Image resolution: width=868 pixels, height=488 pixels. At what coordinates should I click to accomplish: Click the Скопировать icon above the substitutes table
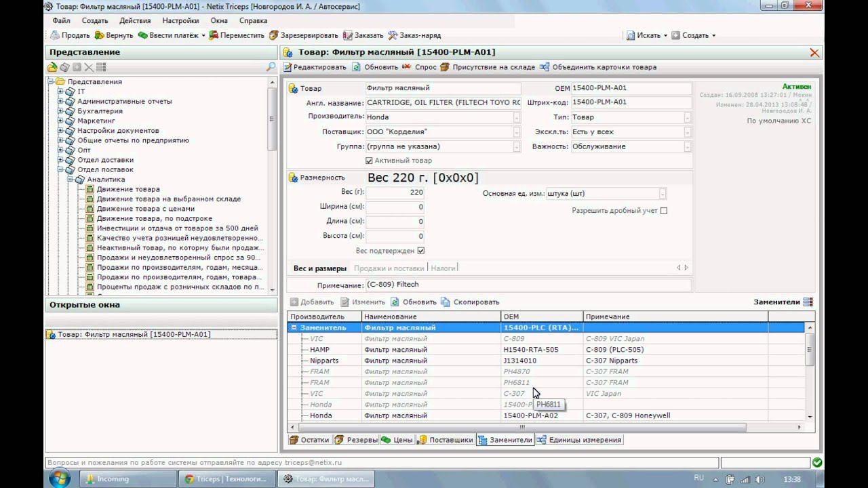tap(446, 302)
